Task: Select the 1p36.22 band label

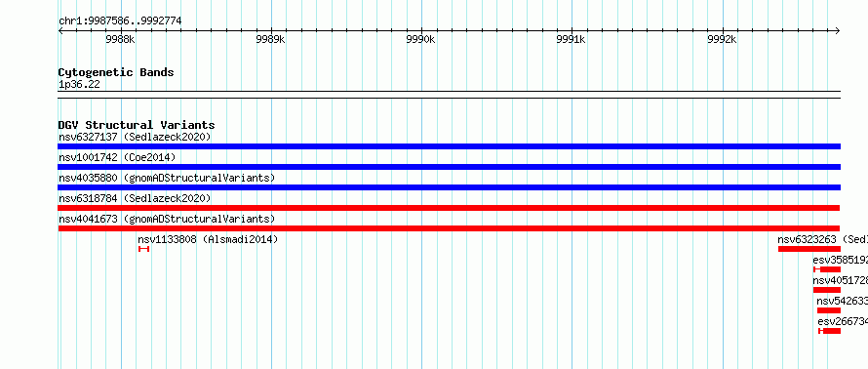Action: click(79, 85)
